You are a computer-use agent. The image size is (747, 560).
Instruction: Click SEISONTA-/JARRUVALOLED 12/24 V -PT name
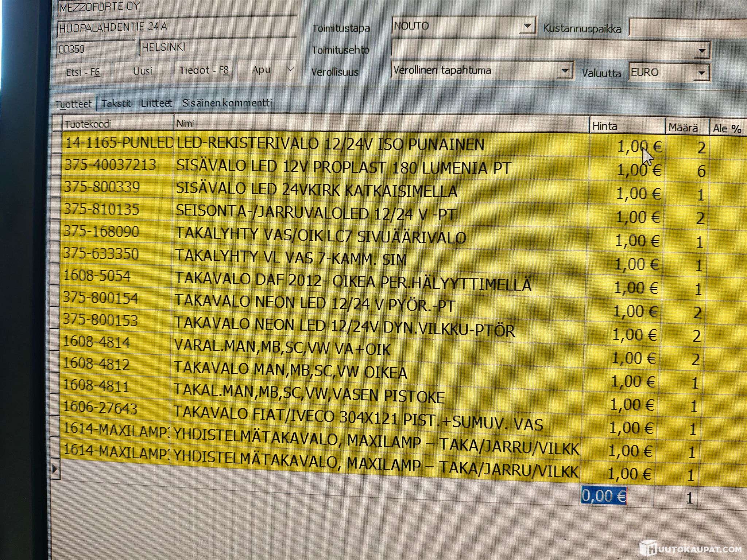click(316, 213)
